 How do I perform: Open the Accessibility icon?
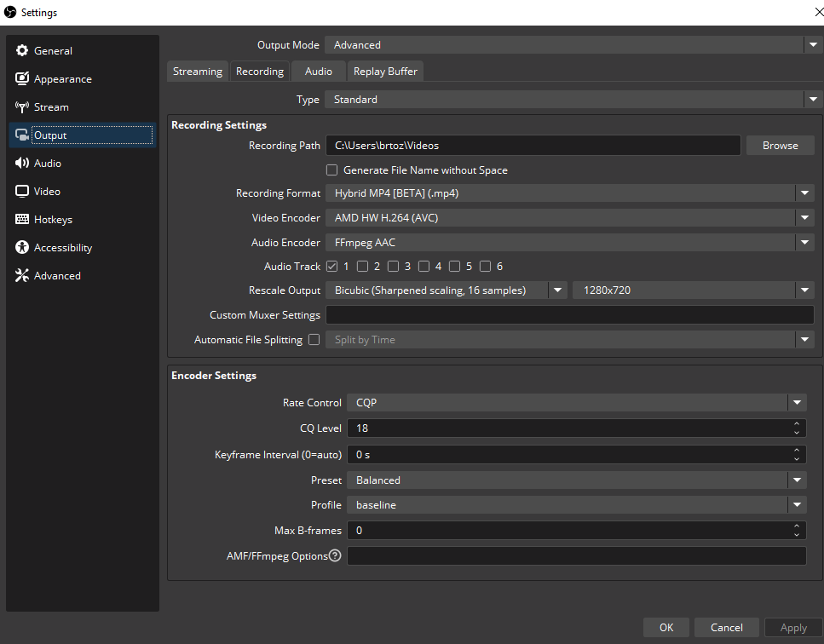pyautogui.click(x=22, y=248)
